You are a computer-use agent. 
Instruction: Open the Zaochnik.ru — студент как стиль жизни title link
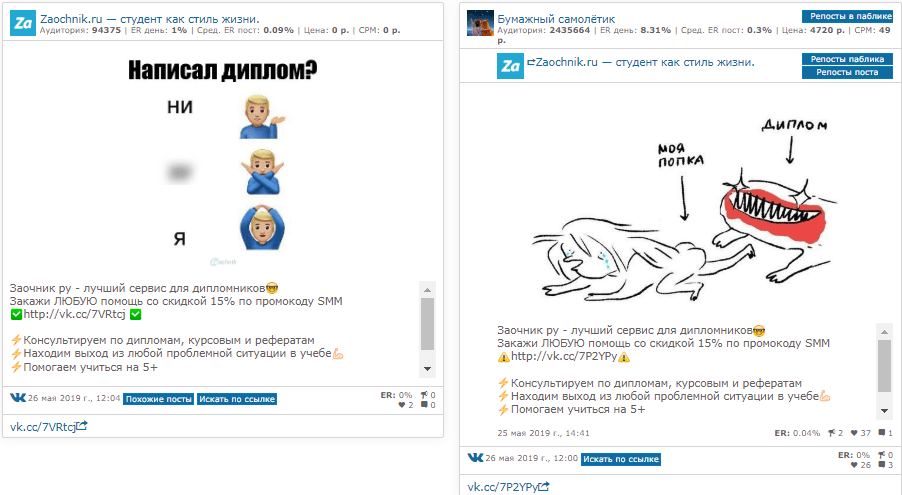coord(150,18)
